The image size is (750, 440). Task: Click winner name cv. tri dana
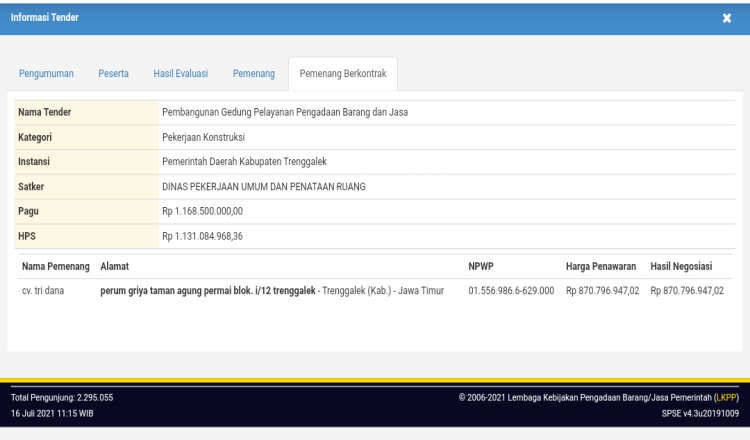pyautogui.click(x=43, y=291)
